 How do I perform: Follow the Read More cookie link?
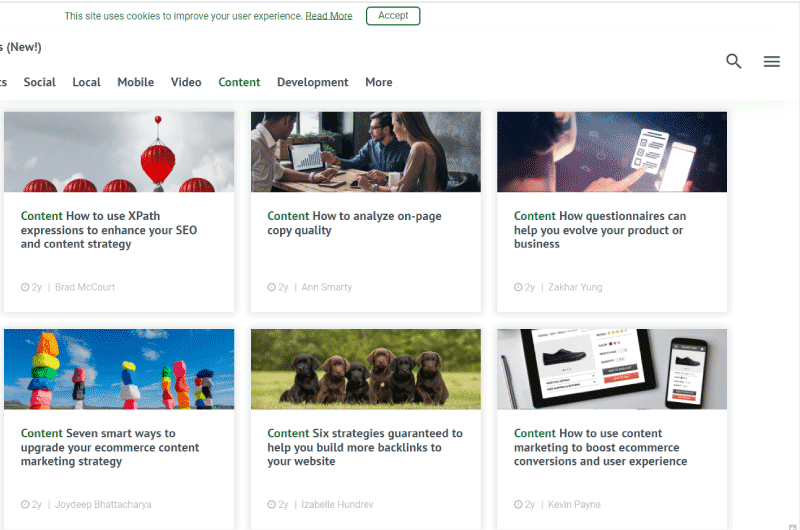(x=329, y=16)
